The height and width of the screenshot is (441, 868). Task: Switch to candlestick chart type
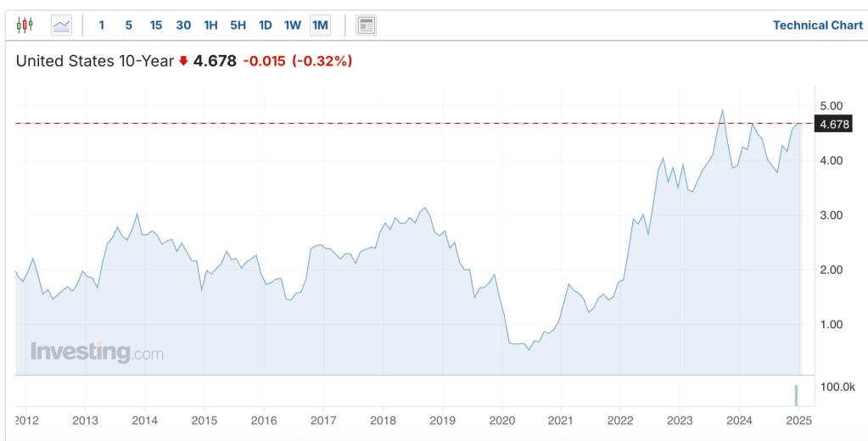pyautogui.click(x=25, y=25)
